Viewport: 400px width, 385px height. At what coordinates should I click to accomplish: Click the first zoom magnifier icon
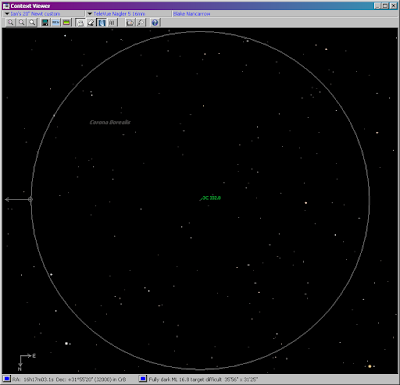11,22
